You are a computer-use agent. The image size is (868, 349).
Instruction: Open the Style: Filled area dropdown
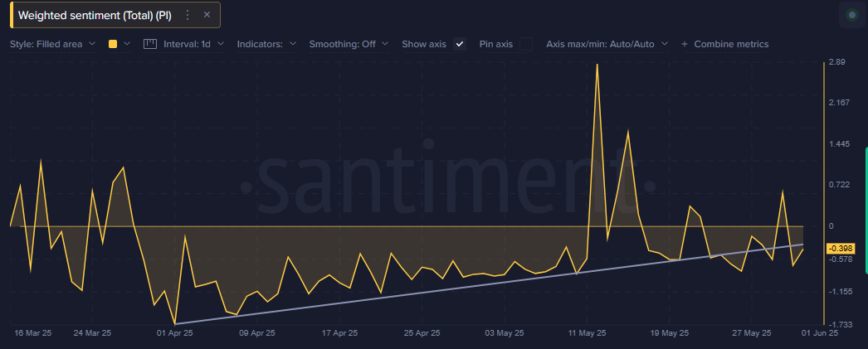click(53, 44)
